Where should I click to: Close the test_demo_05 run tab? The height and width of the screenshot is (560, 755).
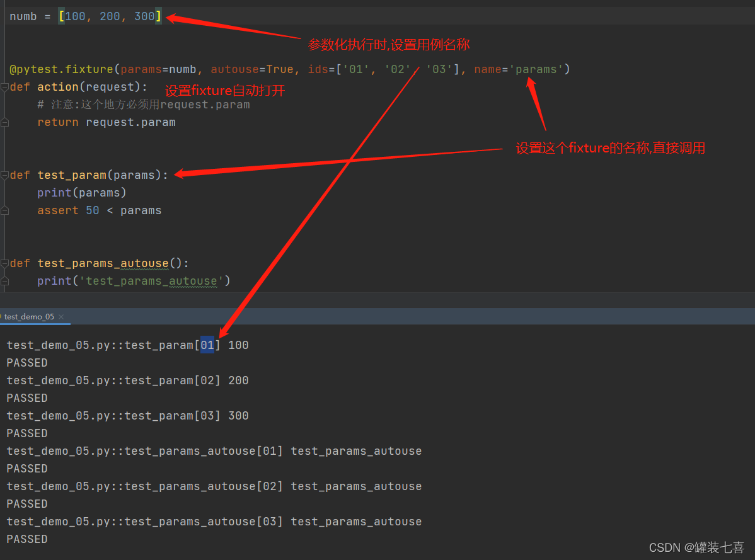point(61,317)
